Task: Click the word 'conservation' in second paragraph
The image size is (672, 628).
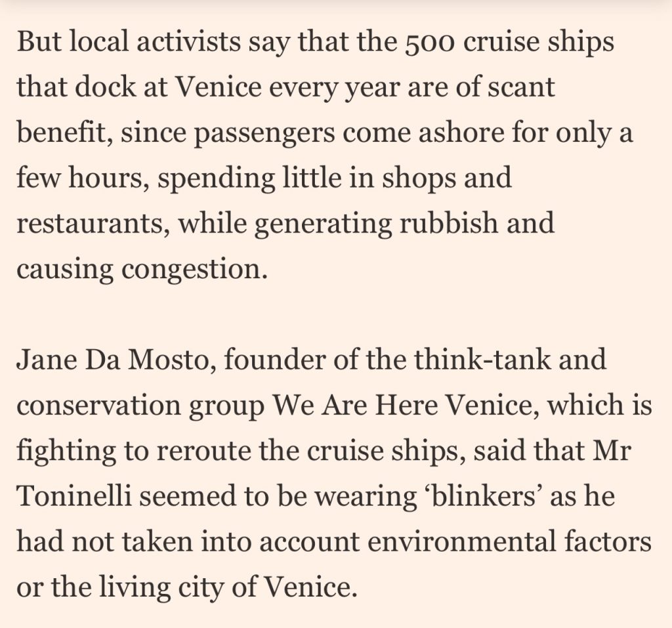Action: tap(98, 406)
